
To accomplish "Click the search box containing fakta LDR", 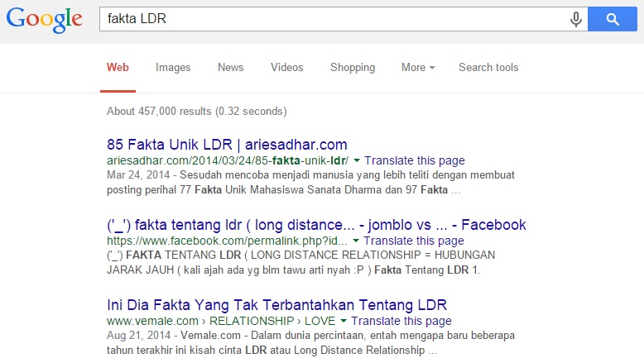I will click(x=331, y=20).
